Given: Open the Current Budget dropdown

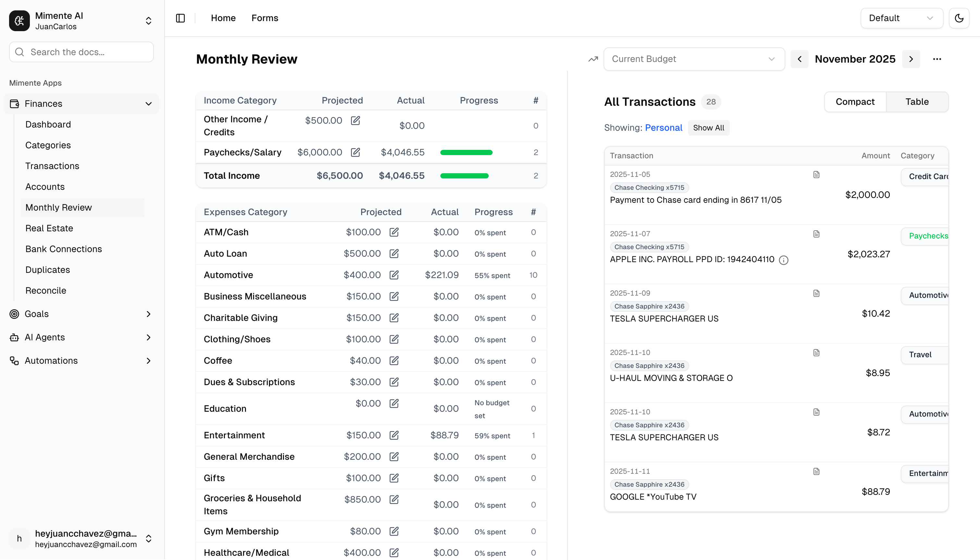Looking at the screenshot, I should tap(694, 59).
